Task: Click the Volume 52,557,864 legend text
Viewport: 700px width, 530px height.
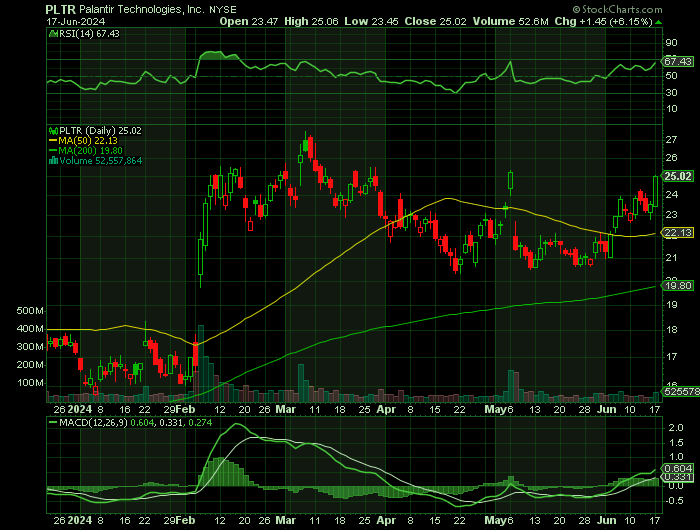Action: (100, 161)
